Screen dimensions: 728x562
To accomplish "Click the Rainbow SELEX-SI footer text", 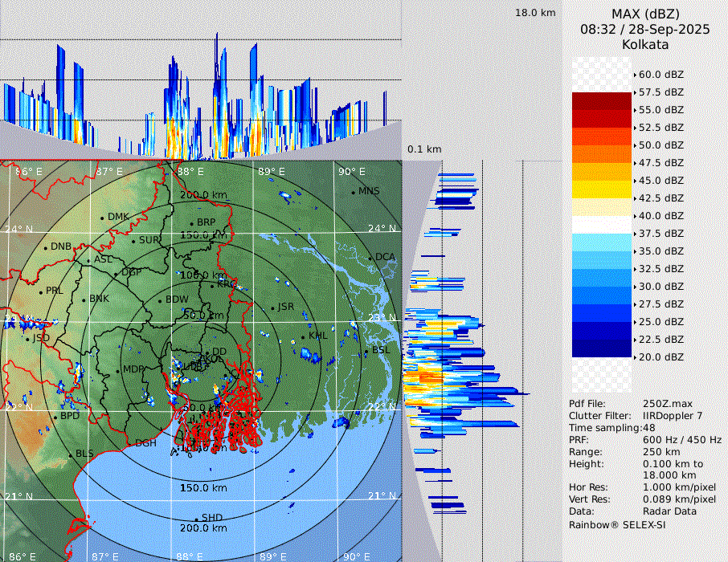I will [617, 525].
